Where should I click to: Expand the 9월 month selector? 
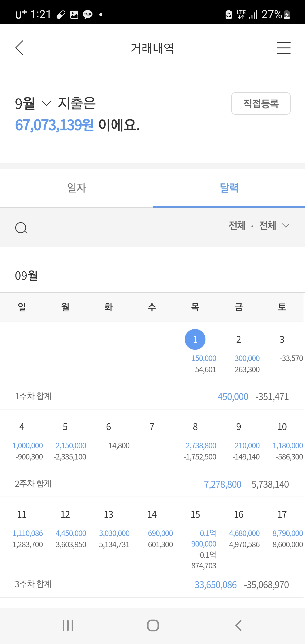pos(33,103)
